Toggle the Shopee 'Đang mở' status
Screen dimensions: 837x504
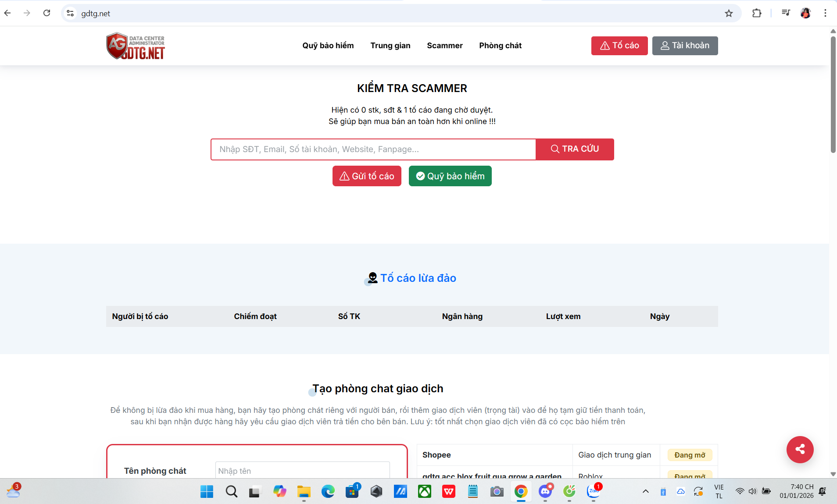(x=689, y=455)
